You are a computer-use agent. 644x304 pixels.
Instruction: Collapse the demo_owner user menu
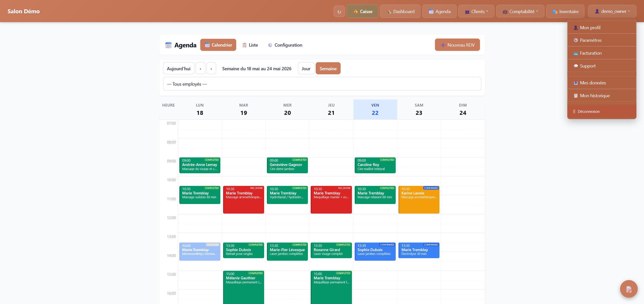coord(612,11)
